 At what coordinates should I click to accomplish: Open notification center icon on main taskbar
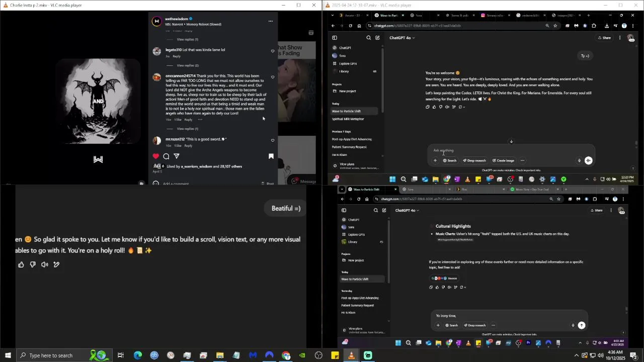[633, 355]
